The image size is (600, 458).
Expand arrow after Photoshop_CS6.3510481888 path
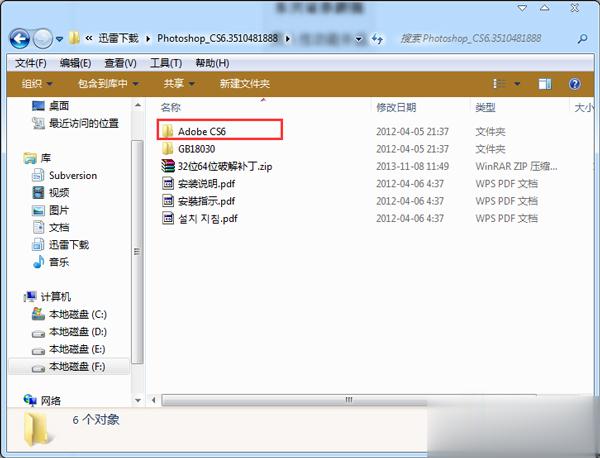pyautogui.click(x=288, y=38)
